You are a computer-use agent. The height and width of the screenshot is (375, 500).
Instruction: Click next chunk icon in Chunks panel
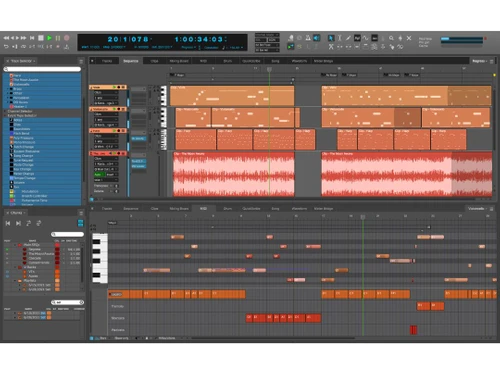click(18, 223)
